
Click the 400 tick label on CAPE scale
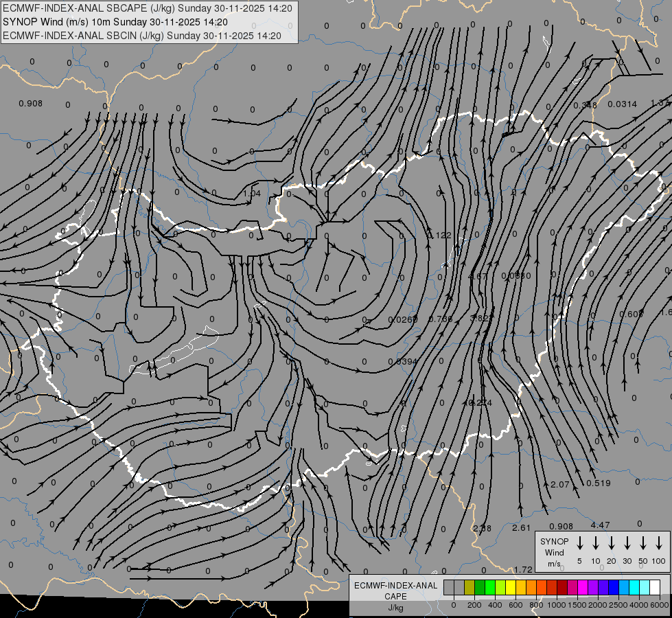pyautogui.click(x=495, y=605)
